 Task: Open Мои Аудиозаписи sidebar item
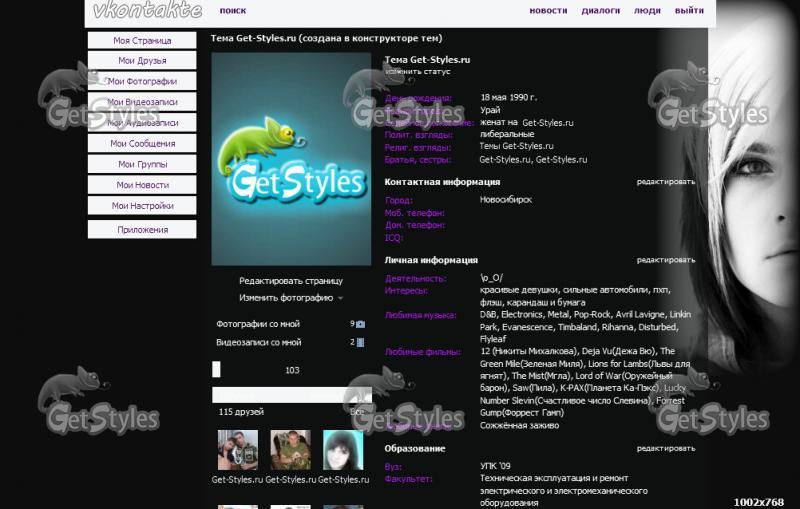coord(142,122)
